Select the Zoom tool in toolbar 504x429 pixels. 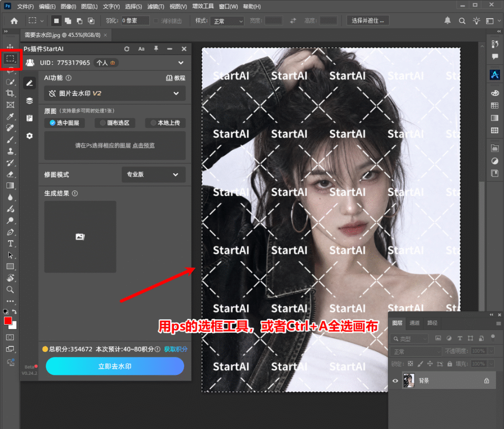coord(10,290)
